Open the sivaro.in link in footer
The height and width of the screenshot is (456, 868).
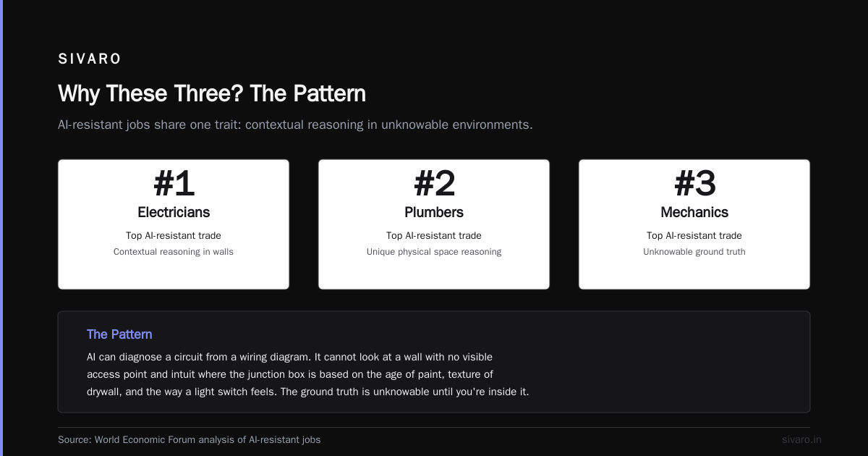coord(801,439)
